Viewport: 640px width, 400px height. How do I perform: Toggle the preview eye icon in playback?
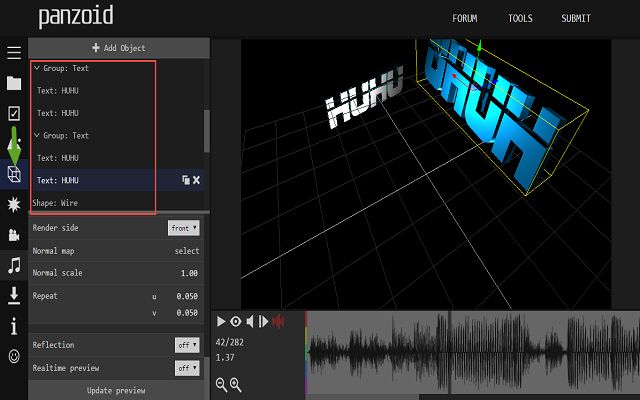(236, 321)
